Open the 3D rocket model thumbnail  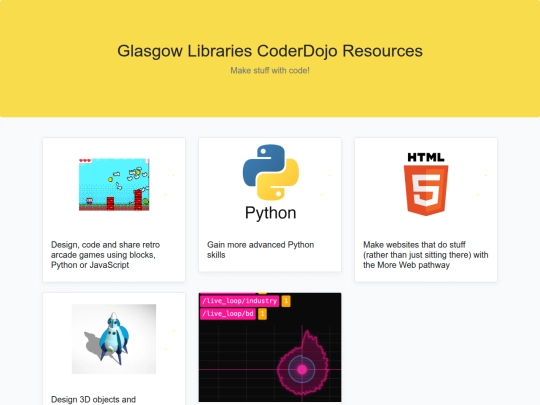coord(114,339)
